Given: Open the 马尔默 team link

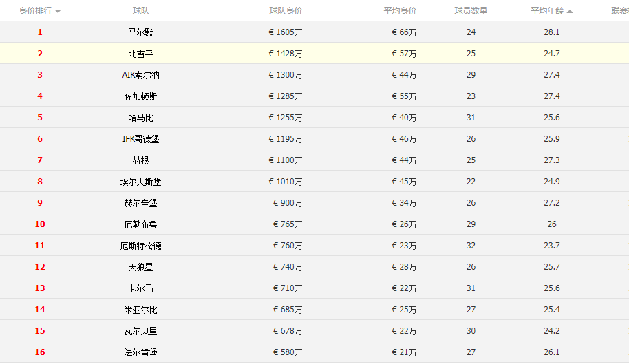Looking at the screenshot, I should (x=140, y=32).
